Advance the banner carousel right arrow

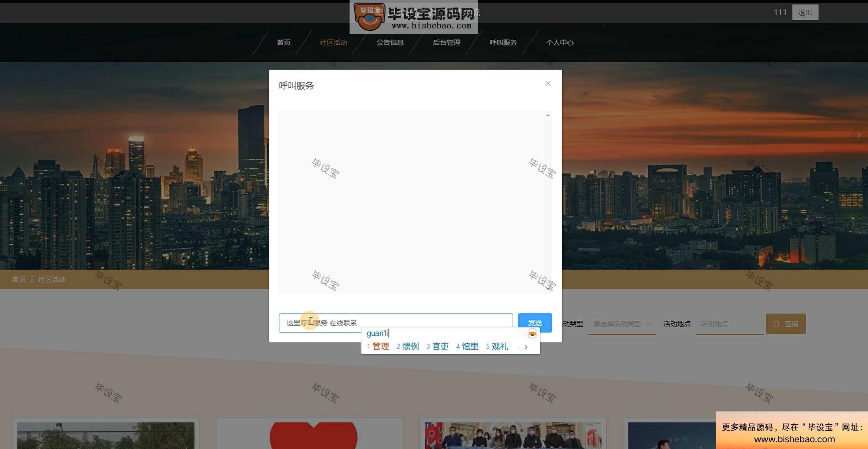click(x=859, y=135)
